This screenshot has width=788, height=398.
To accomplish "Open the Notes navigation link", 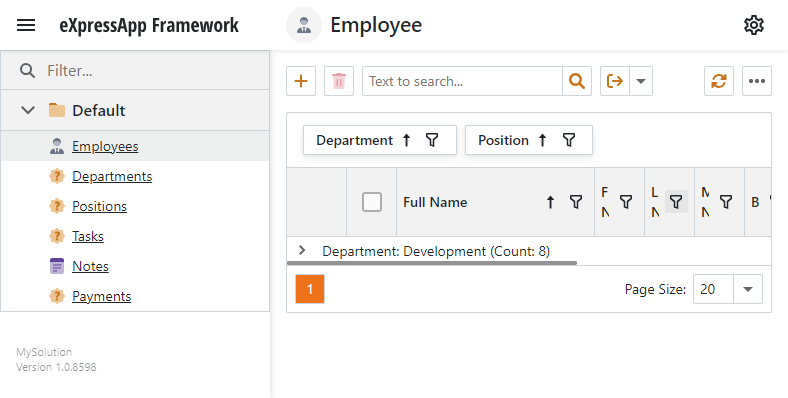I will coord(90,266).
